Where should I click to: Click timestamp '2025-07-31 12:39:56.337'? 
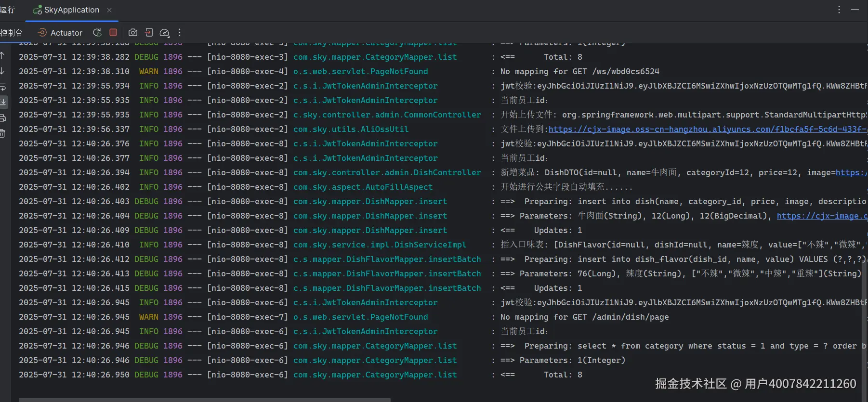coord(74,129)
